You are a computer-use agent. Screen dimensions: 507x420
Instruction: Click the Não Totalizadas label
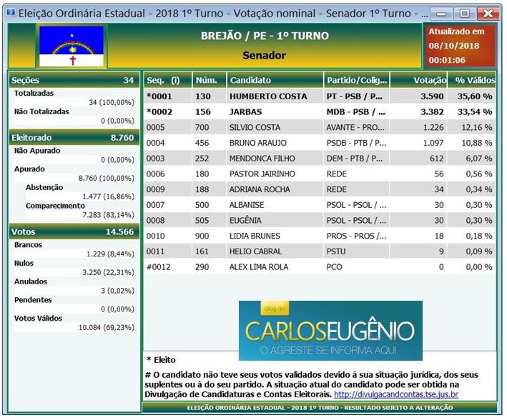(x=41, y=111)
